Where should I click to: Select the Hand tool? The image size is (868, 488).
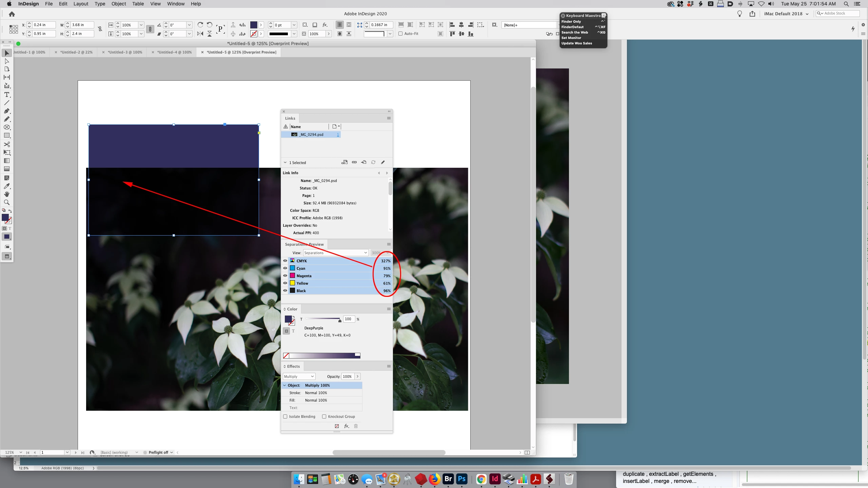6,194
